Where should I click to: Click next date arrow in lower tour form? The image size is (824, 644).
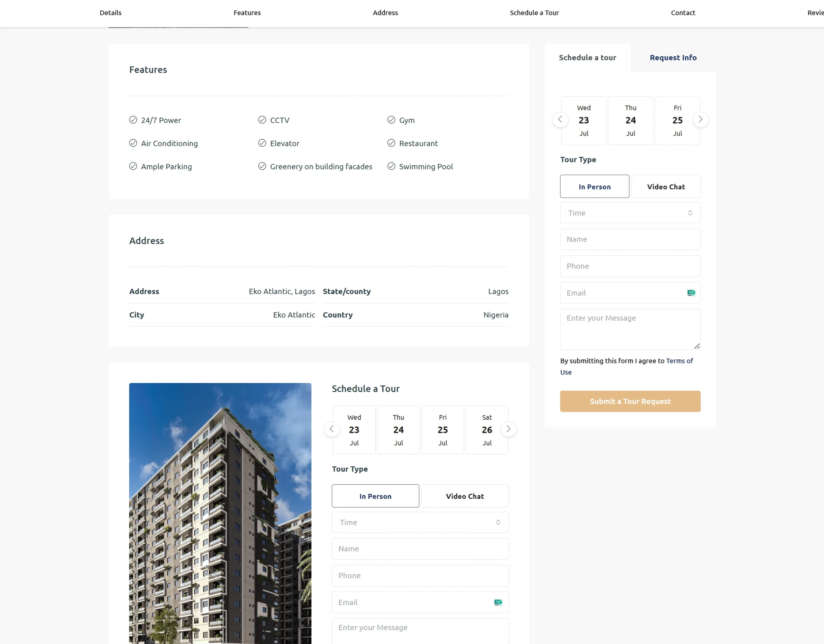point(508,429)
